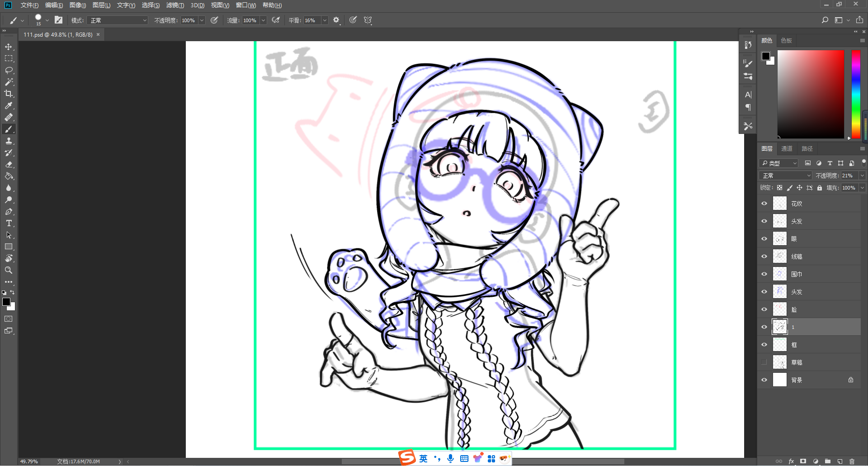Create a new group with folder icon
The height and width of the screenshot is (466, 868).
[x=828, y=461]
